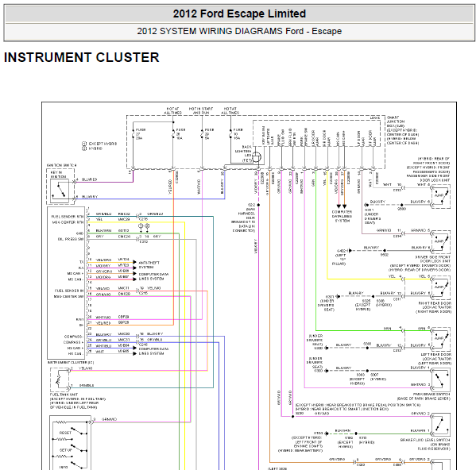Click the 'DRIVER SIDE FRONT DOOR LOCK UNIT' label
Viewport: 476px width, 470px height.
tap(432, 259)
